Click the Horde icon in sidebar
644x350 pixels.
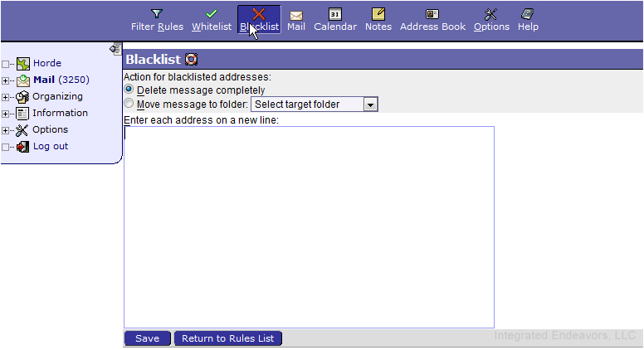(x=23, y=64)
